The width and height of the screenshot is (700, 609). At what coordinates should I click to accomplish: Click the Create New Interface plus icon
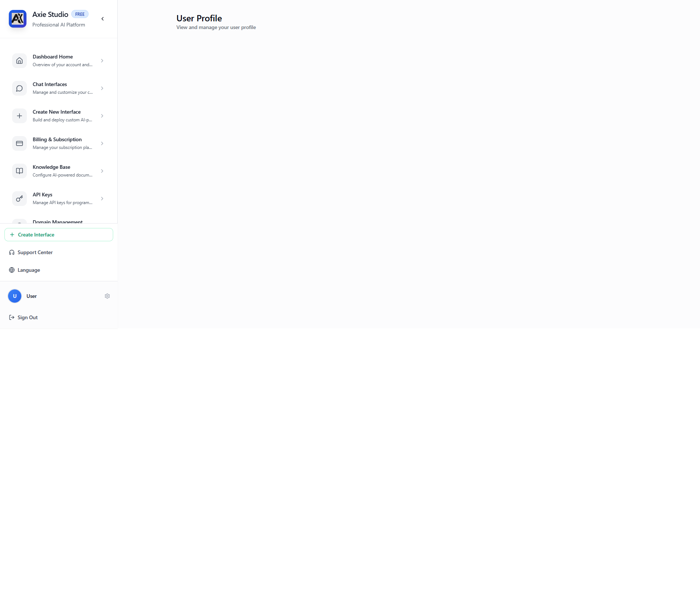coord(19,116)
